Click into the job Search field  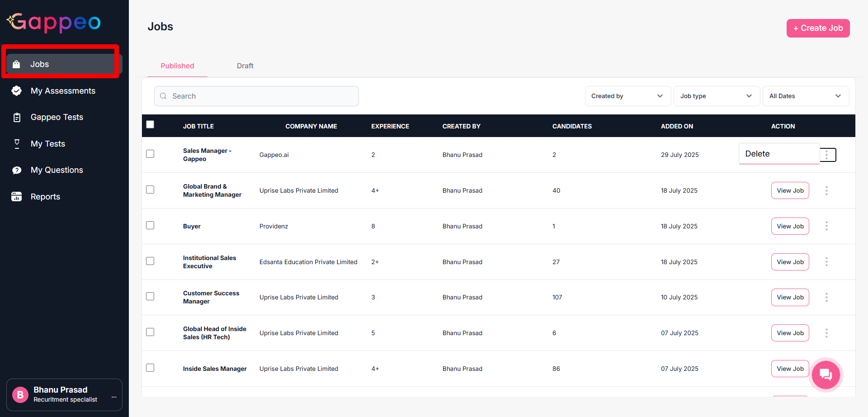[x=256, y=96]
